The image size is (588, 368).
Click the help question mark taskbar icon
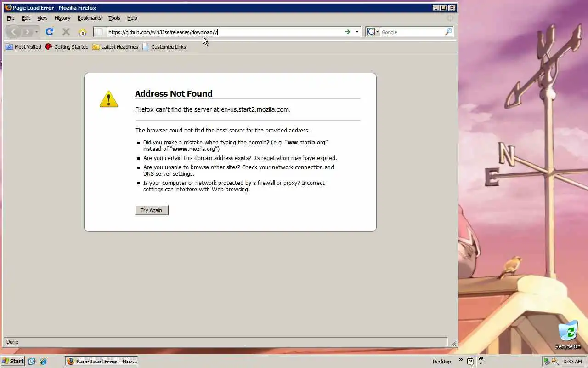coord(470,362)
